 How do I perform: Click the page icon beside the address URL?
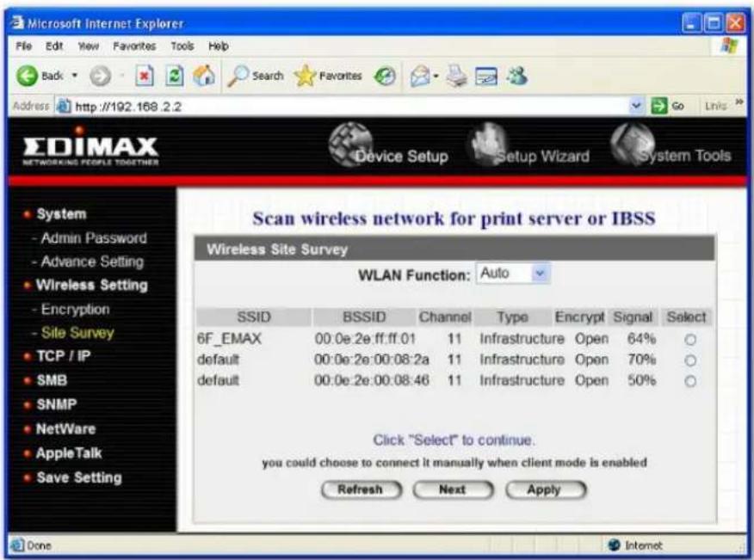tap(64, 106)
